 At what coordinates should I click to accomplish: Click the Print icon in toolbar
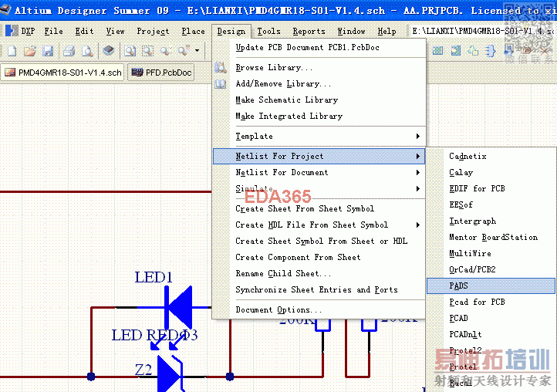tap(69, 51)
